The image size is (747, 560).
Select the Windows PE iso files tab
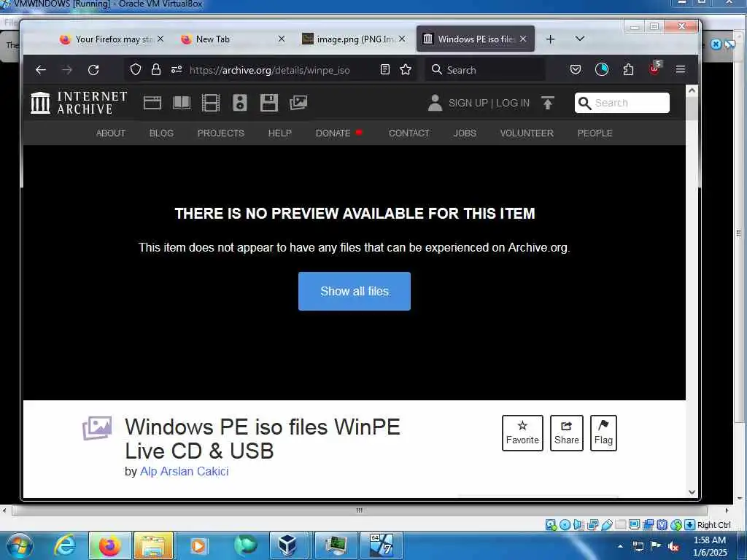coord(476,39)
